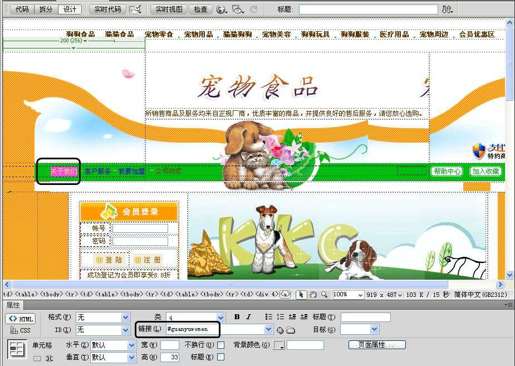Click the 注册 register button
Screen dimensions: 515x366
click(x=147, y=260)
